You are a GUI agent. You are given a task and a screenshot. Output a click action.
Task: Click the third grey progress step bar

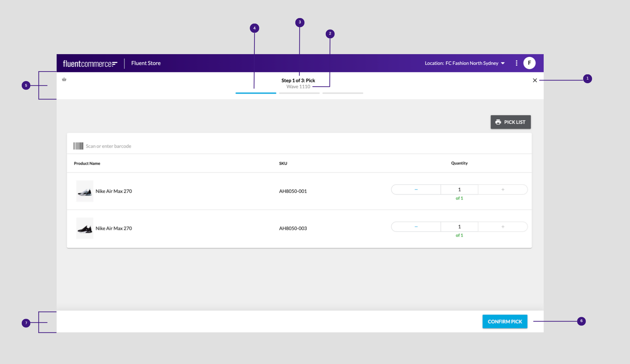[x=343, y=93]
